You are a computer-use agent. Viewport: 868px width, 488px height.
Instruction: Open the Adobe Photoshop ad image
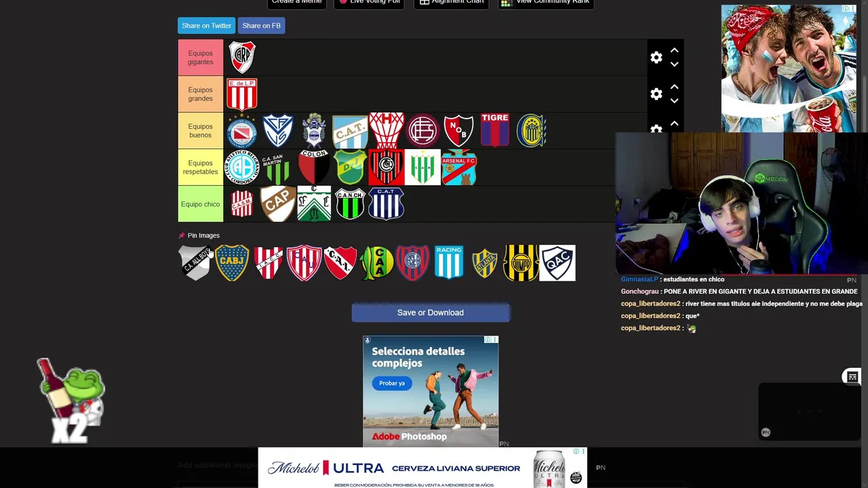pyautogui.click(x=431, y=391)
